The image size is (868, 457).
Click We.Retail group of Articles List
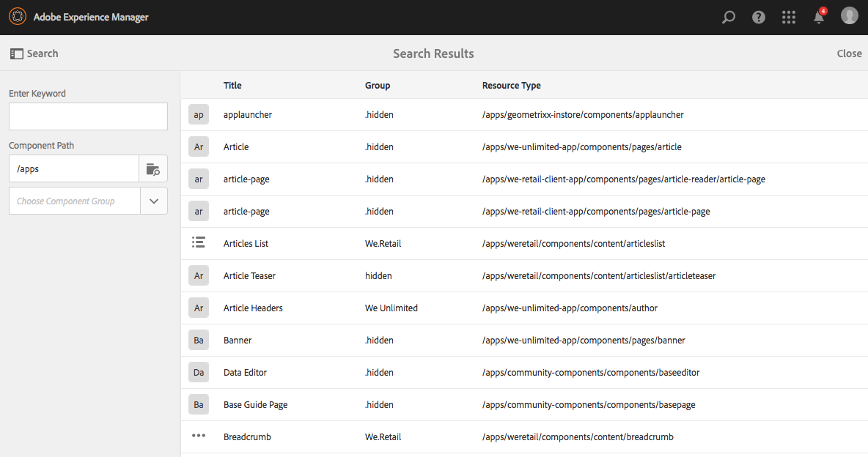tap(383, 243)
